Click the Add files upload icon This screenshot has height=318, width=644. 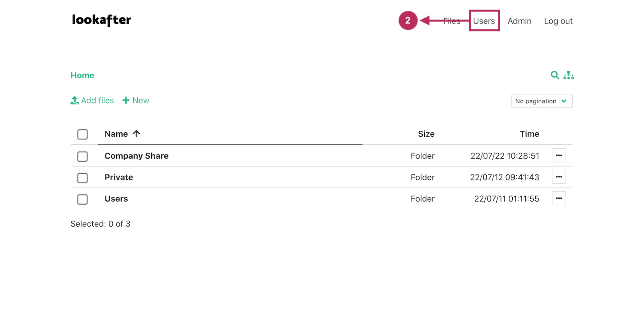click(x=74, y=100)
